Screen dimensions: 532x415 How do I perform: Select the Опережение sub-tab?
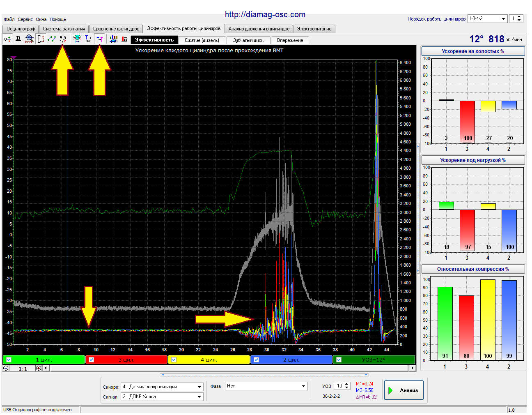[290, 40]
